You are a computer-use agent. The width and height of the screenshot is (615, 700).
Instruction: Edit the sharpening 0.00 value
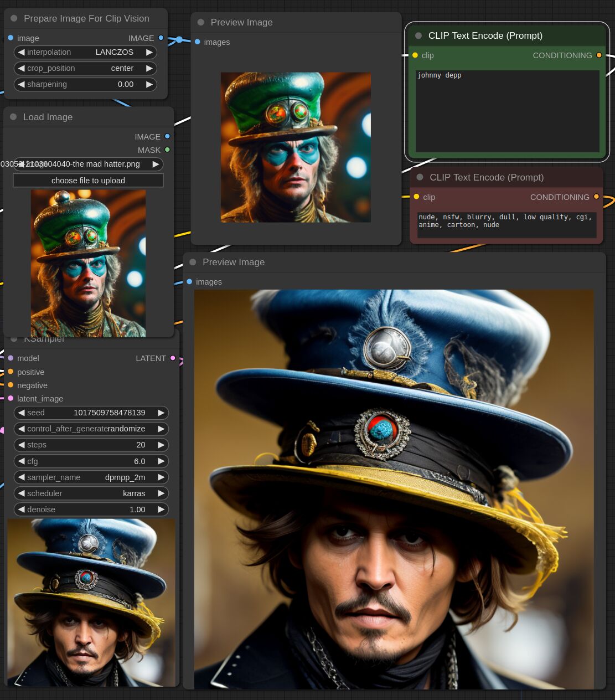pos(85,84)
